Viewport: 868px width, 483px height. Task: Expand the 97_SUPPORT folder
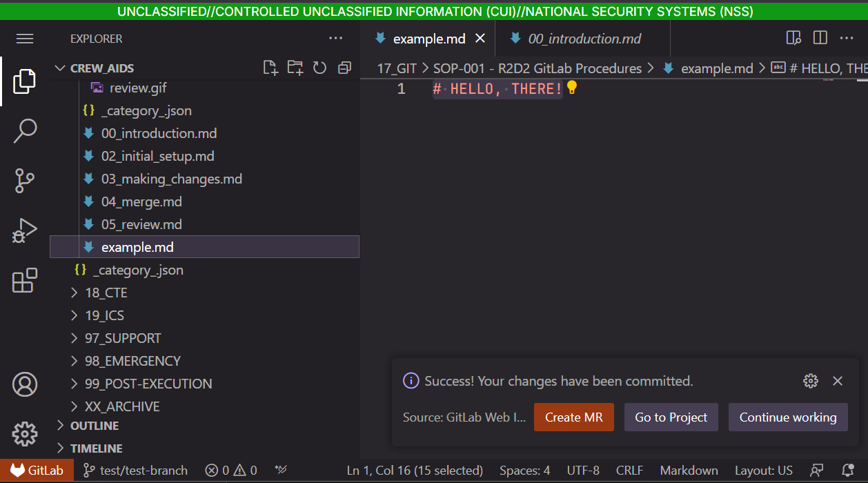tap(204, 338)
